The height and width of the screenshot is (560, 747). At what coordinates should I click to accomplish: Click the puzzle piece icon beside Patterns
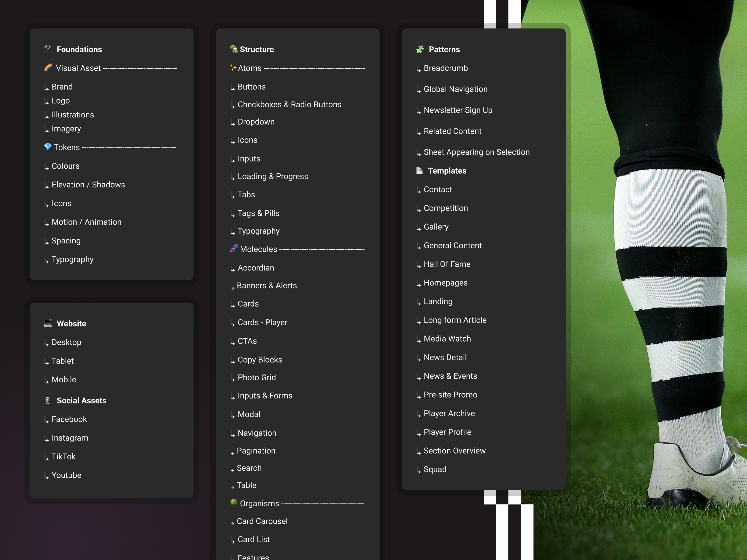tap(420, 49)
